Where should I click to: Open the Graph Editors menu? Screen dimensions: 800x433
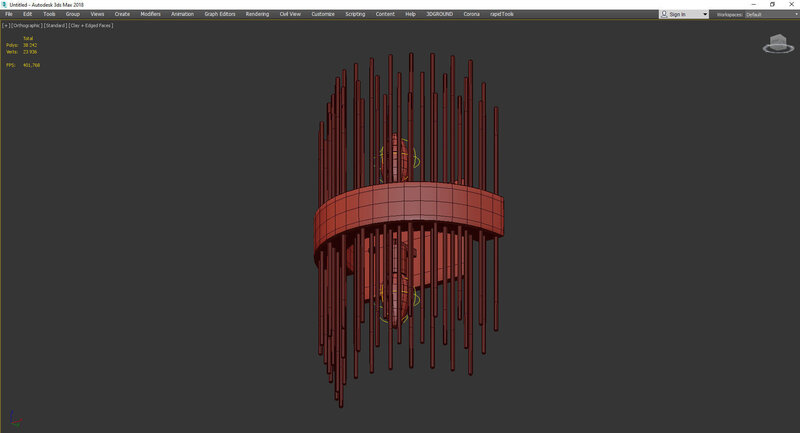tap(219, 15)
